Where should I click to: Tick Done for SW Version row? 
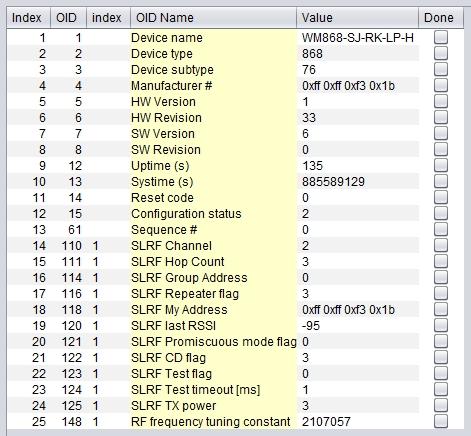click(441, 133)
